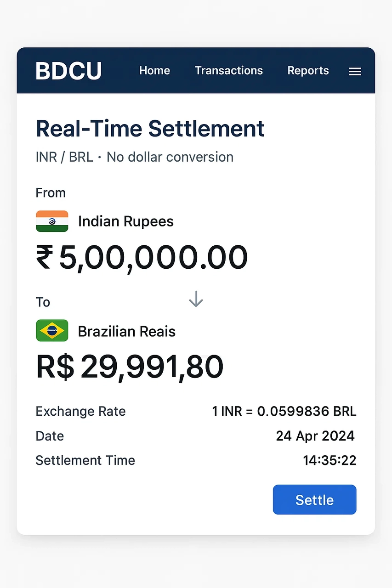Click the Real-Time Settlement heading
The width and height of the screenshot is (392, 588).
pos(150,129)
